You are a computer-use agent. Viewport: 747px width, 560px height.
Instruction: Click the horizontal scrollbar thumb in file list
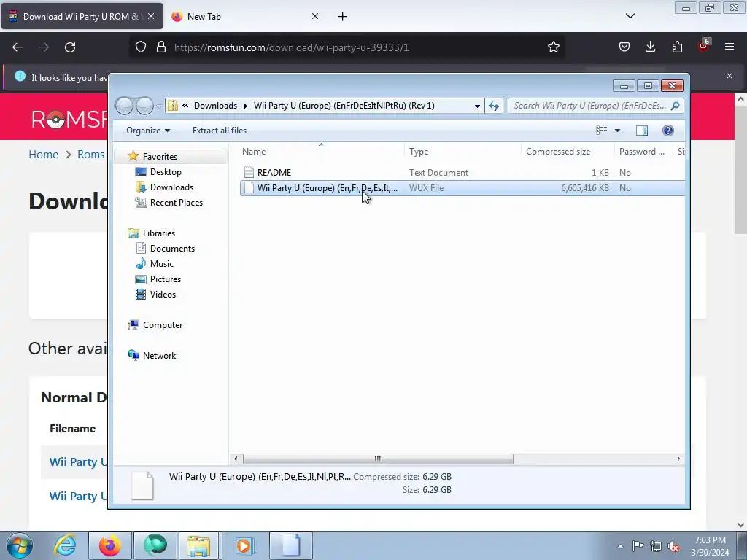tap(378, 459)
